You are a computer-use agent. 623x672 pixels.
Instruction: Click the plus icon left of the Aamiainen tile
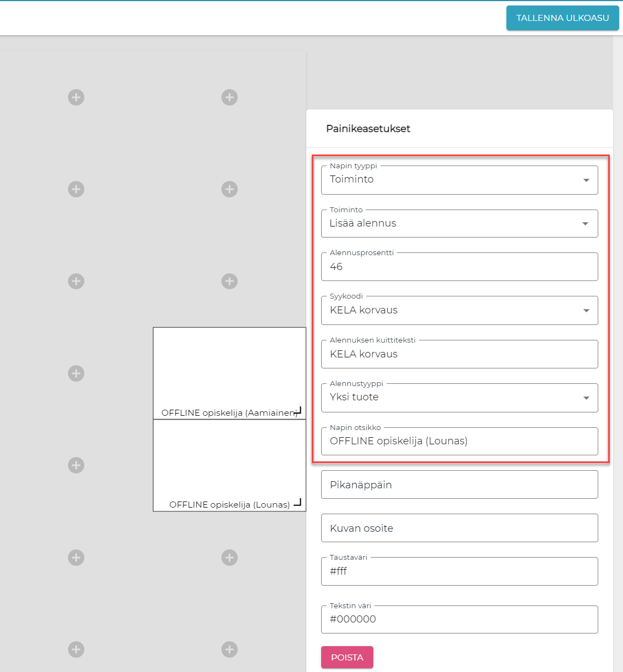pos(76,373)
